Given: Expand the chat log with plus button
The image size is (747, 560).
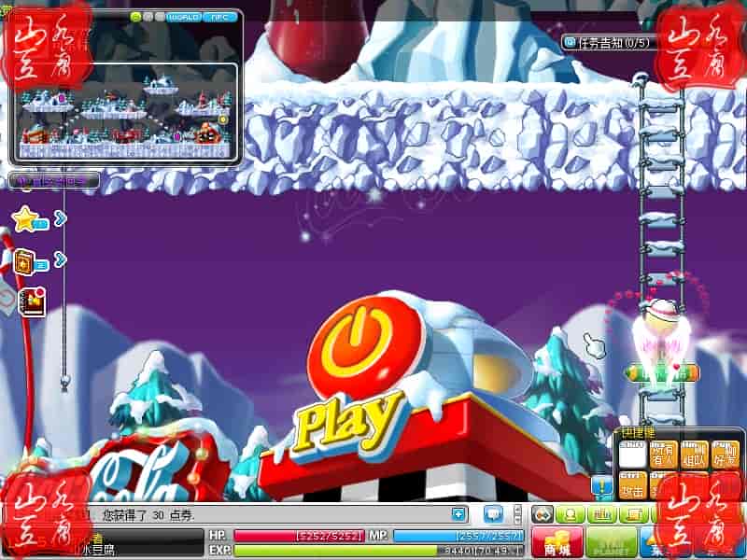Looking at the screenshot, I should click(x=458, y=514).
